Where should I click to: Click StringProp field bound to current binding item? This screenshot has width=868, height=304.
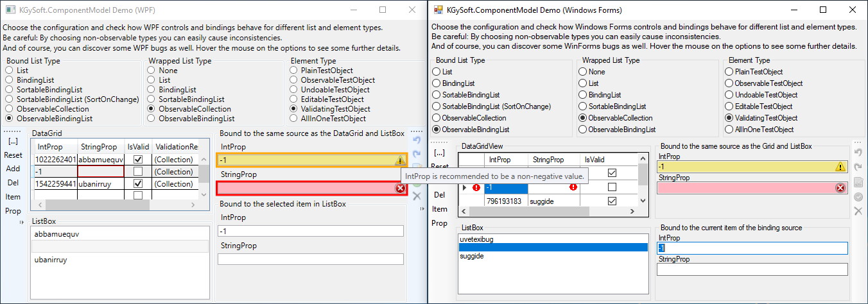tap(752, 269)
